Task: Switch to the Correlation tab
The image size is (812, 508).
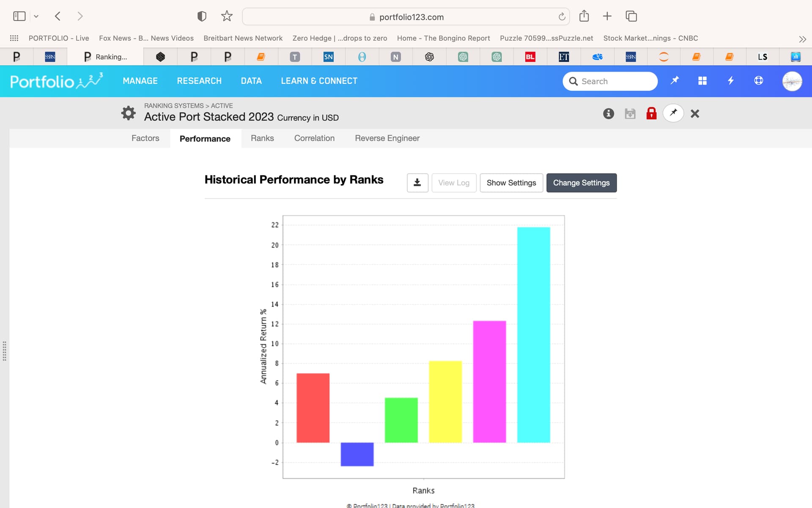Action: tap(314, 138)
